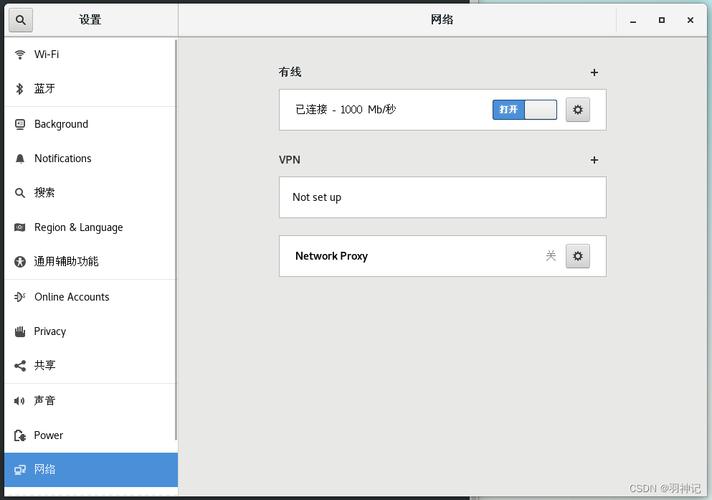Click the sidebar vertical scrollbar

tap(176, 240)
